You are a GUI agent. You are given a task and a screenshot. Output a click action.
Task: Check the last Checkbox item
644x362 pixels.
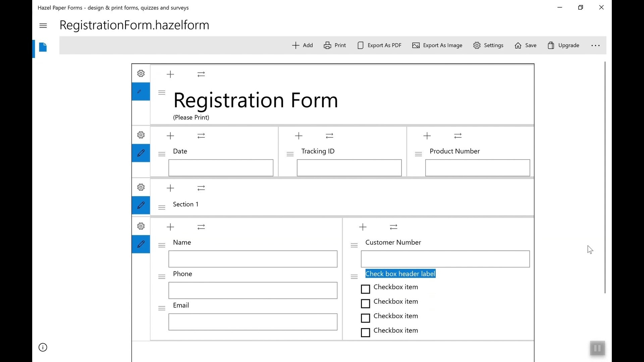(x=366, y=332)
